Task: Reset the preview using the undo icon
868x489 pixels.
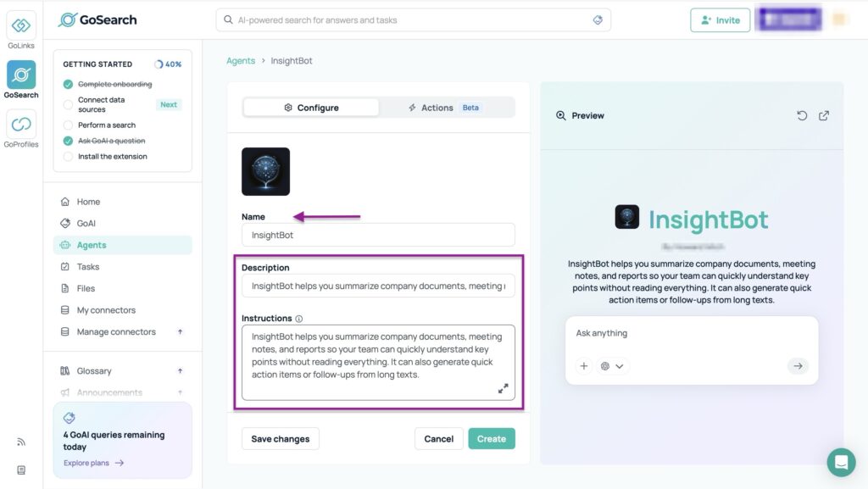Action: [802, 115]
